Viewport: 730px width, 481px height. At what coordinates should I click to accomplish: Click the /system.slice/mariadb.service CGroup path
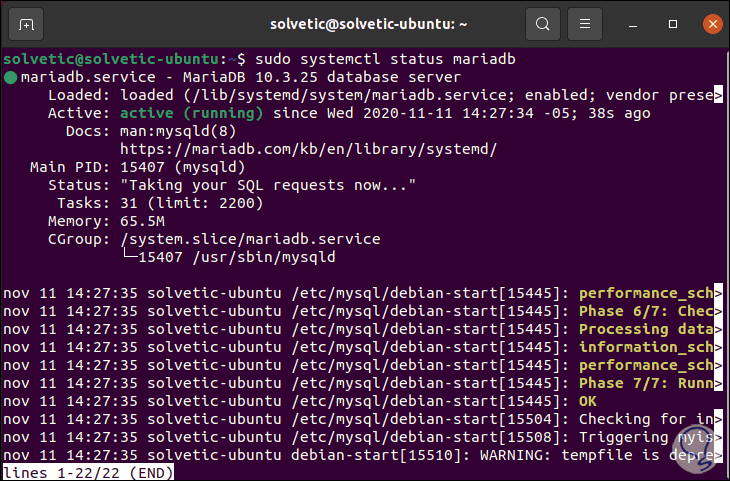(x=250, y=239)
